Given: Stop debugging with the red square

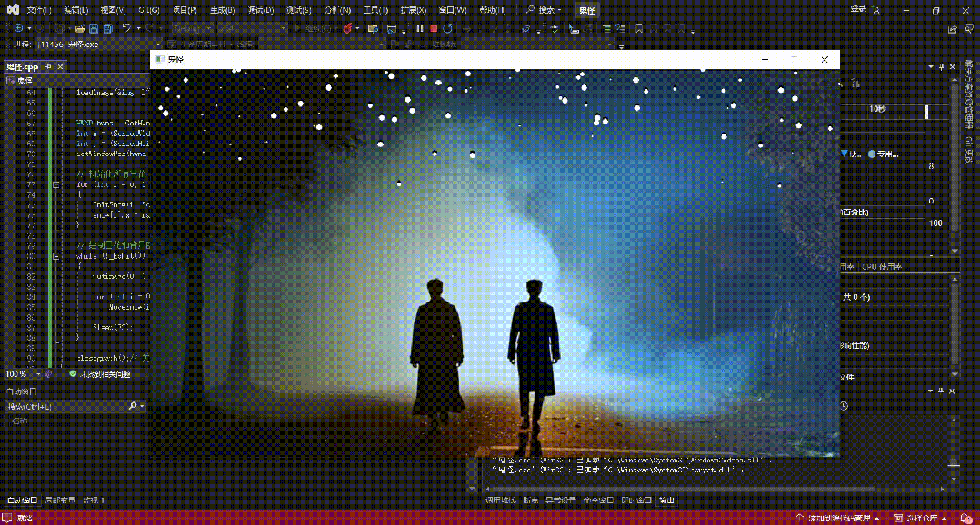Looking at the screenshot, I should pyautogui.click(x=434, y=28).
